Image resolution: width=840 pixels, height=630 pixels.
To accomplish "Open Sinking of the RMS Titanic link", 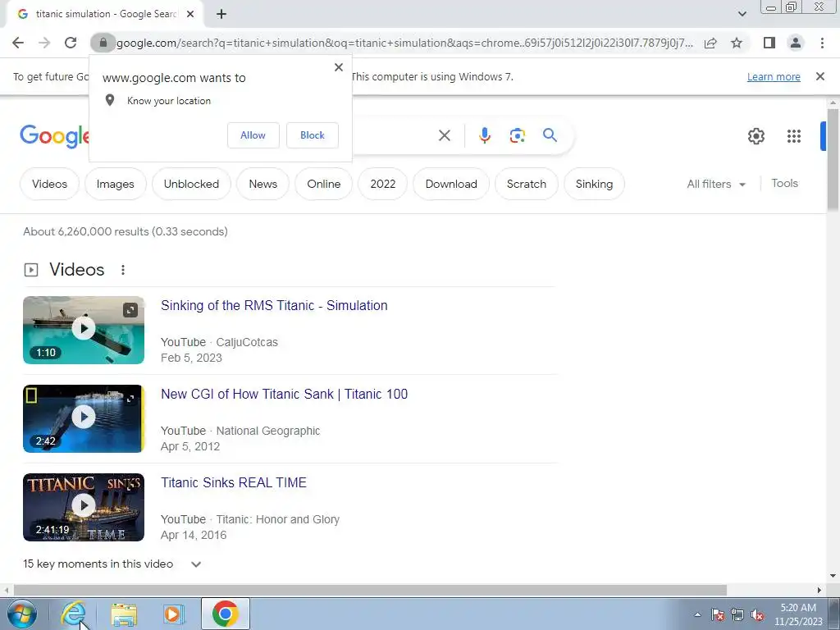I will 274,305.
